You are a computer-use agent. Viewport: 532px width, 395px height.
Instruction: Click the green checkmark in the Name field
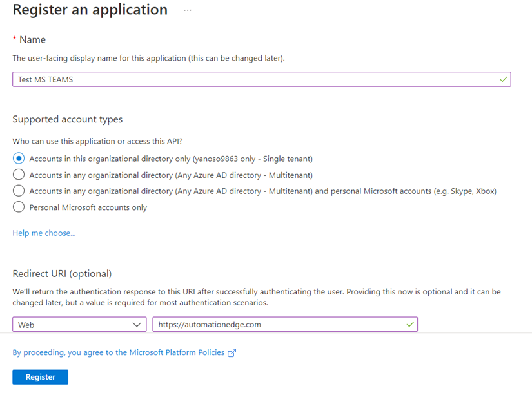(501, 79)
